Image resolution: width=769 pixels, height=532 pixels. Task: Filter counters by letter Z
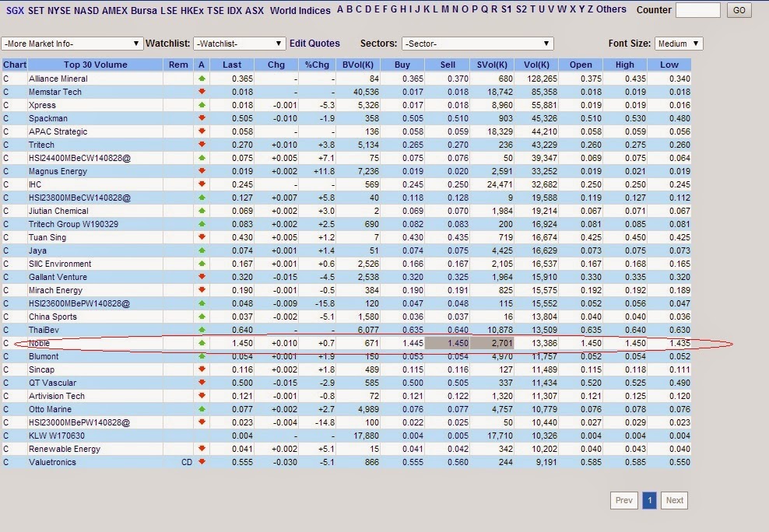click(x=590, y=9)
